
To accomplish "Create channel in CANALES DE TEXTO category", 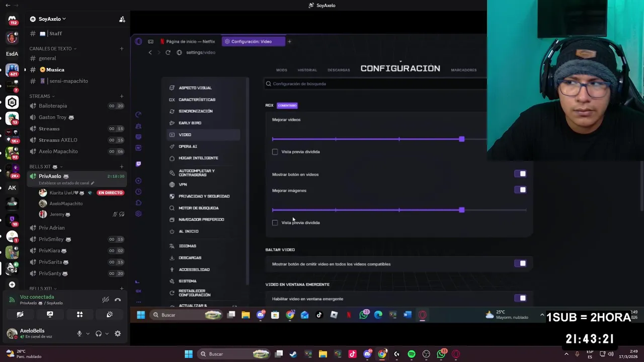I will coord(121,49).
